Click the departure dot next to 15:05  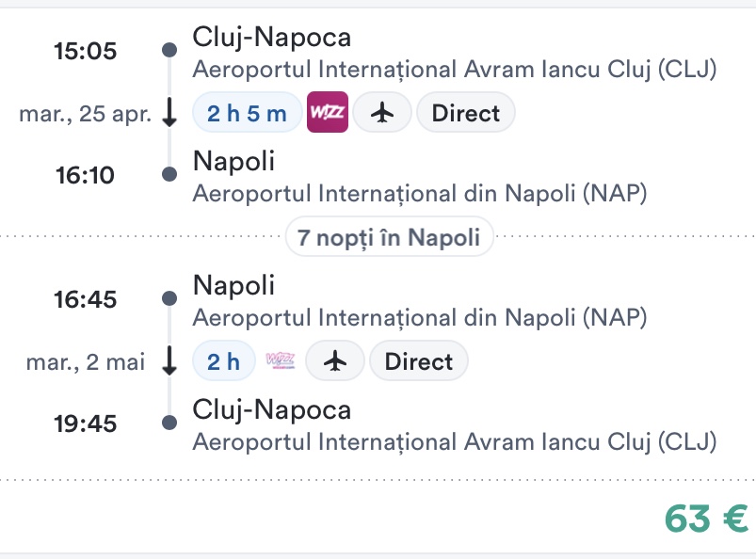pos(169,50)
